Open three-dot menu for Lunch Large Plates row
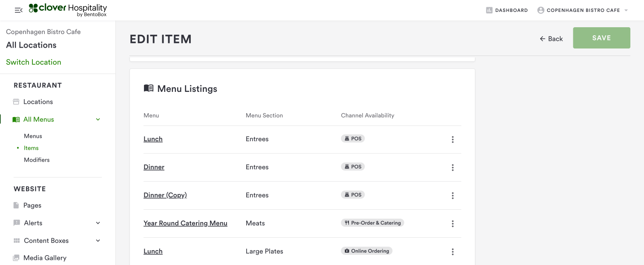 [452, 252]
